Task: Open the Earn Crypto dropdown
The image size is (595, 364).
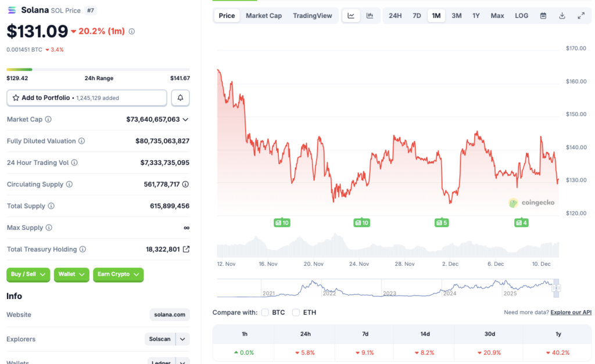Action: (118, 275)
